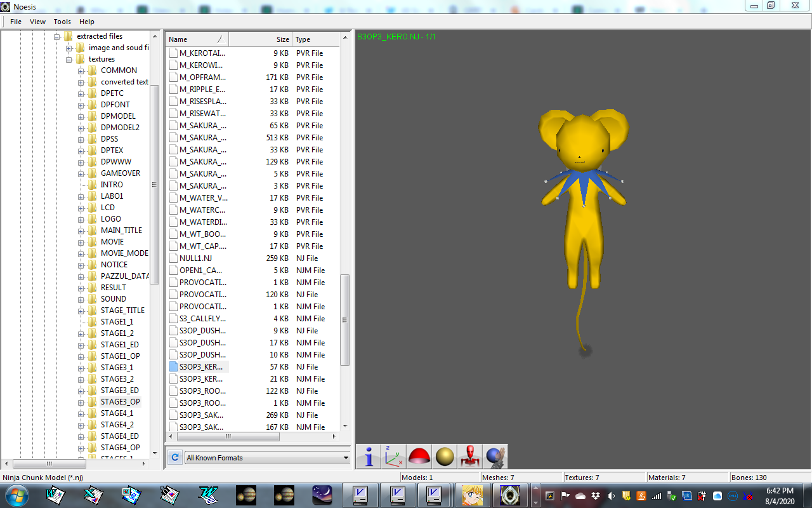Click the folder icon next to SOUND
Viewport: 812px width, 508px height.
93,299
